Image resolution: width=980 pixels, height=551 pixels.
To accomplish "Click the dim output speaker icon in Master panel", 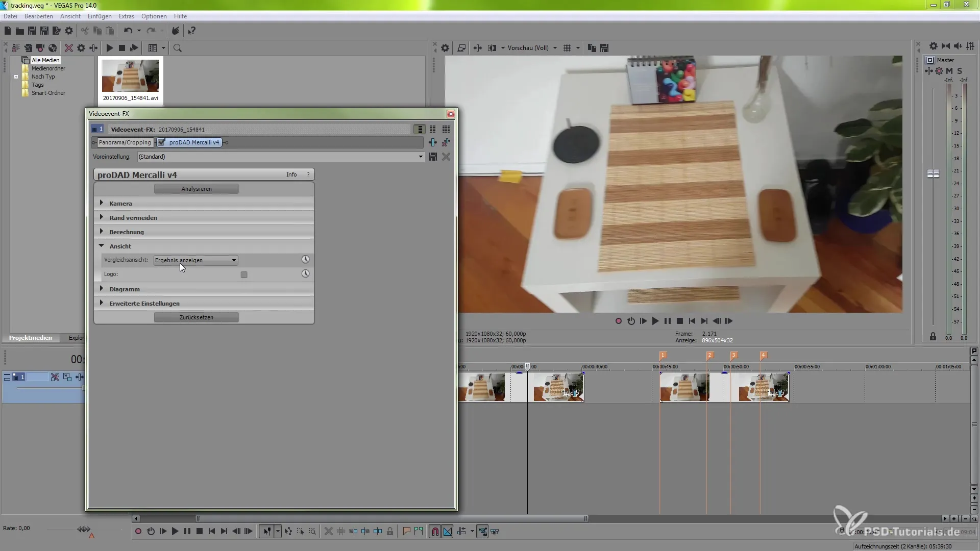I will click(x=958, y=46).
